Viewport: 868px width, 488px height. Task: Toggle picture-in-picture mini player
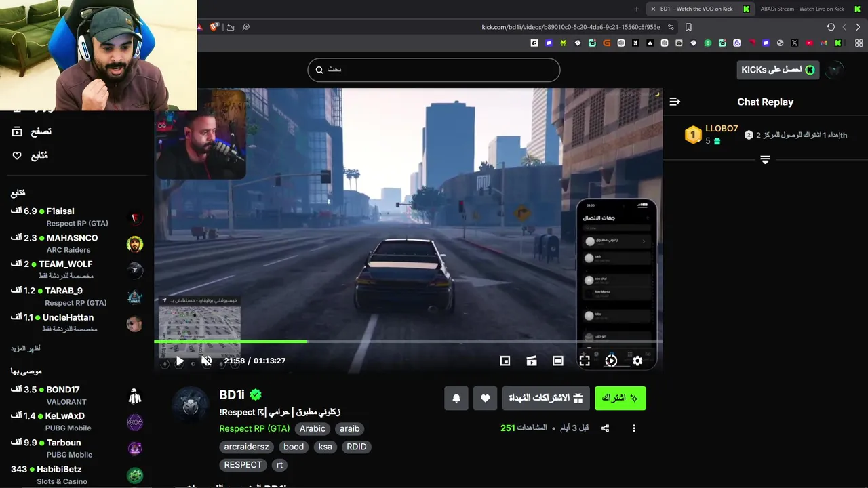coord(505,361)
